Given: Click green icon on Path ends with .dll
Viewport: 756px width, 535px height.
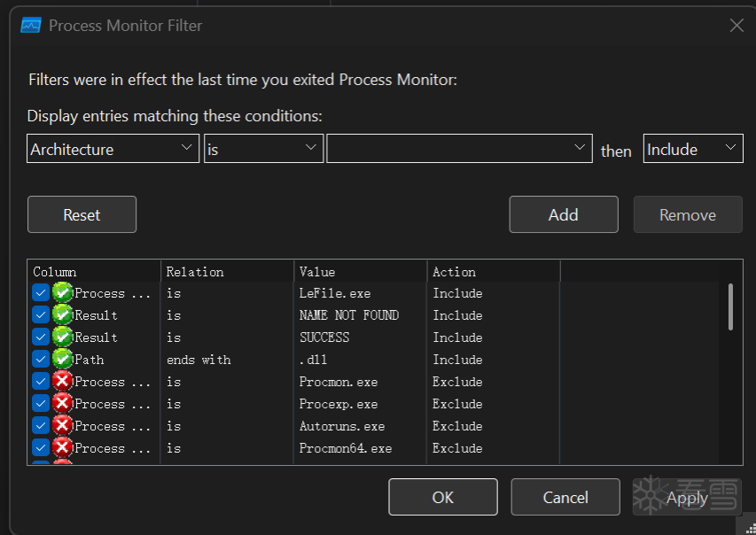Looking at the screenshot, I should 62,359.
